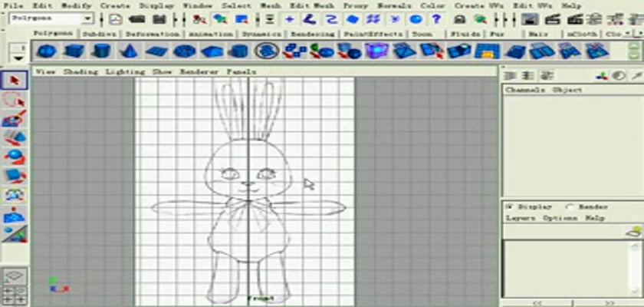Screen dimensions: 644x307
Task: Click the layer list vertical scrollbar
Action: (x=636, y=268)
